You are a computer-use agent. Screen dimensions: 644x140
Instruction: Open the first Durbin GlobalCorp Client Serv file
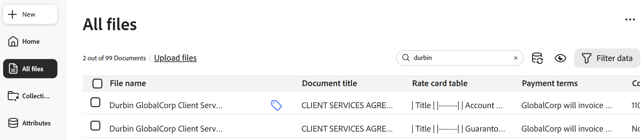[x=166, y=105]
